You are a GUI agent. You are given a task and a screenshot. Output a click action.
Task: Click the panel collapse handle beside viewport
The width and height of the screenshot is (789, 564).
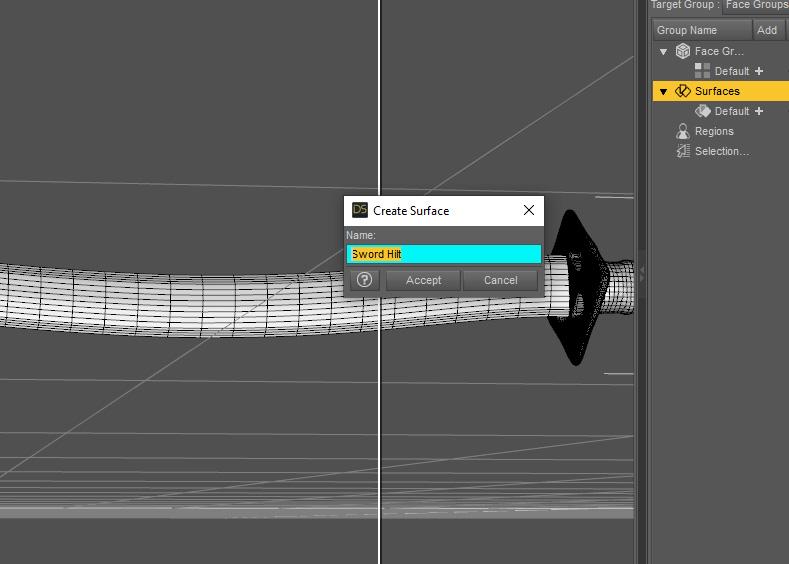642,274
